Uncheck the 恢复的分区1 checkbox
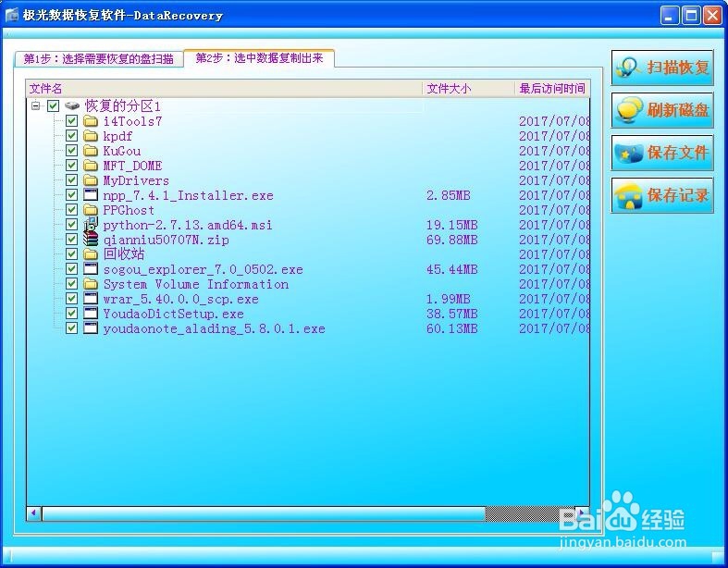Image resolution: width=728 pixels, height=568 pixels. [53, 105]
